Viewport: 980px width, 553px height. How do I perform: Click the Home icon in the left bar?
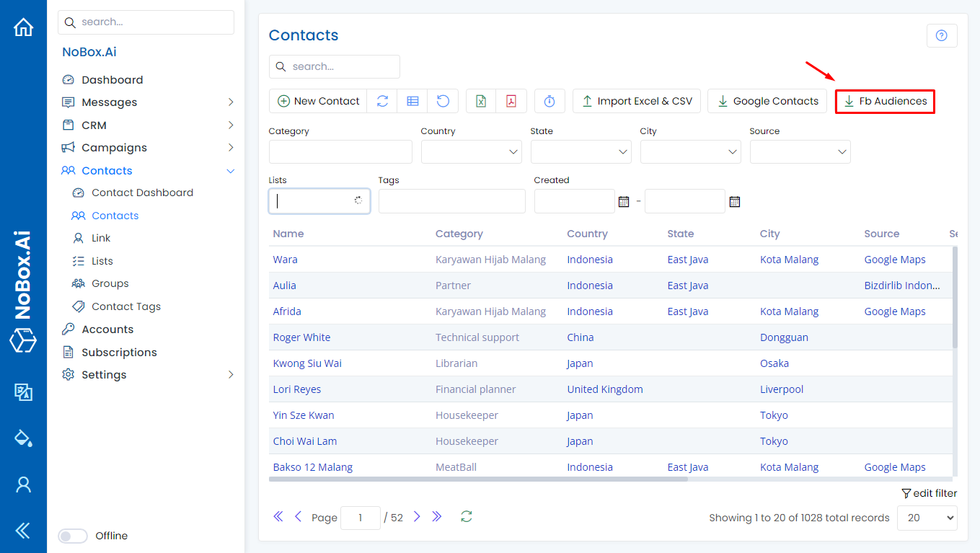(x=23, y=27)
